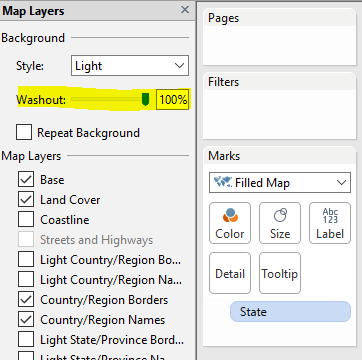
Task: Enable Light State/Province Borders layer
Action: 26,340
